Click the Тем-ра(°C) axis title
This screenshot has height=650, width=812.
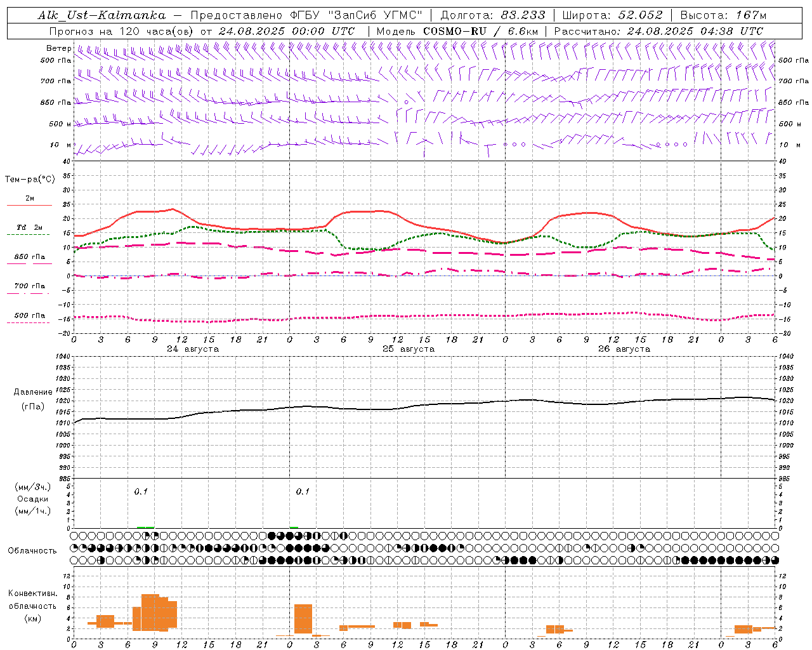tap(30, 180)
